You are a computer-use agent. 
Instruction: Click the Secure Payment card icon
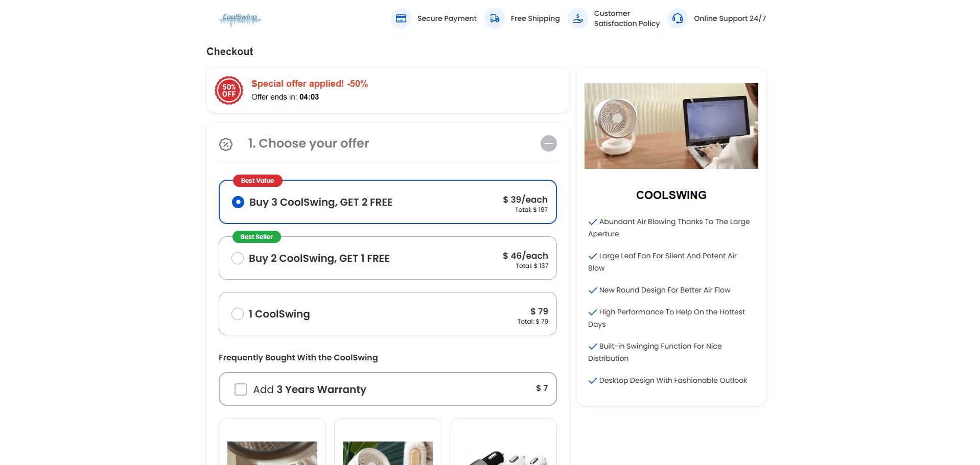401,18
